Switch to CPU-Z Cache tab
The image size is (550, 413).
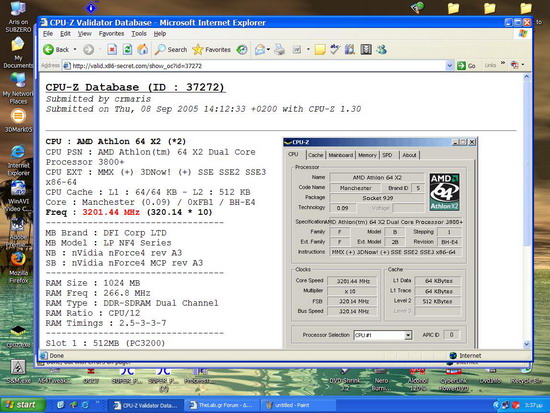(x=316, y=155)
